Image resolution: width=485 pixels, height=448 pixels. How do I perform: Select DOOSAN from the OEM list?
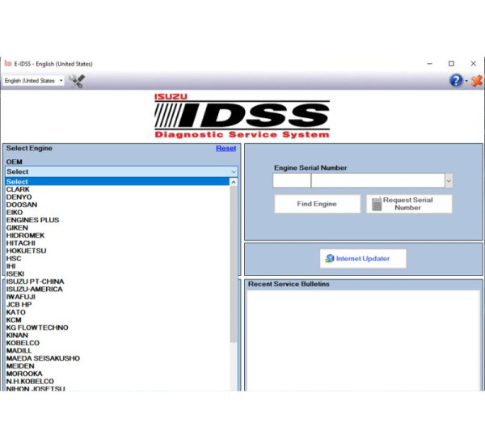22,205
